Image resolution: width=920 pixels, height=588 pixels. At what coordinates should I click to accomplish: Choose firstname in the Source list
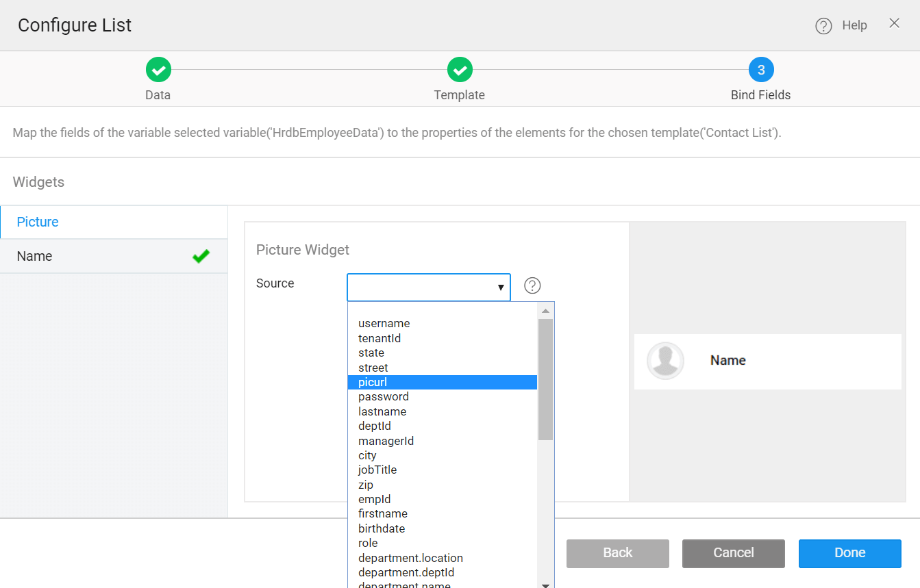382,513
